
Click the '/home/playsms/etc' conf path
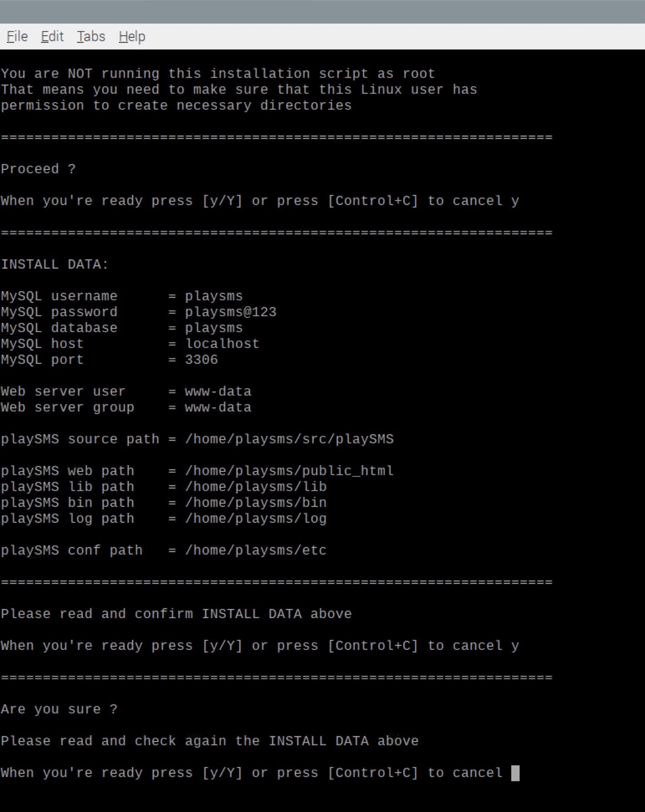tap(256, 550)
